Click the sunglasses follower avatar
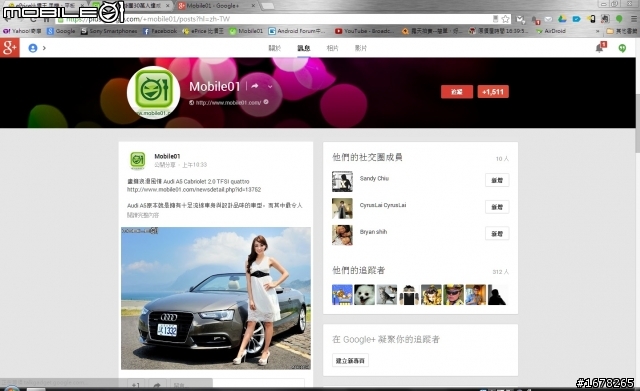This screenshot has width=640, height=391. coord(453,295)
